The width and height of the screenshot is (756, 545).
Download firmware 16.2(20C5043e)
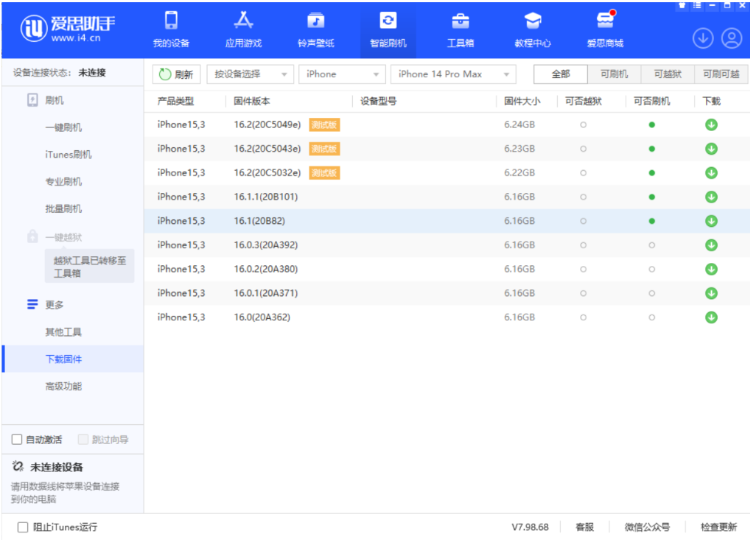click(711, 149)
